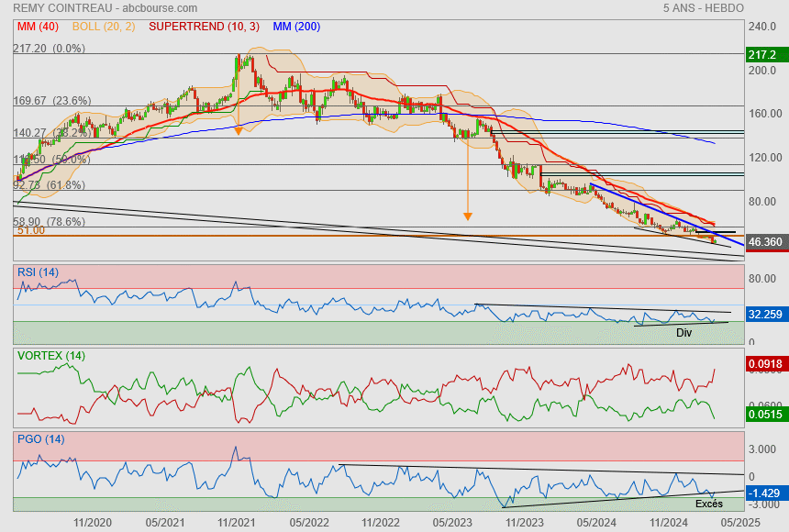Select the PGO value tag '-1.429'
Viewport: 789px width, 532px height.
coord(765,493)
